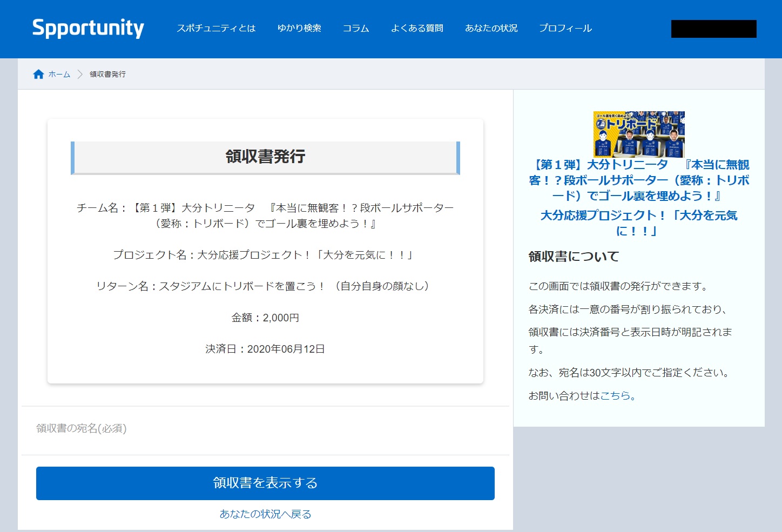Click the Spportunity logo
The height and width of the screenshot is (532, 782).
(x=88, y=28)
